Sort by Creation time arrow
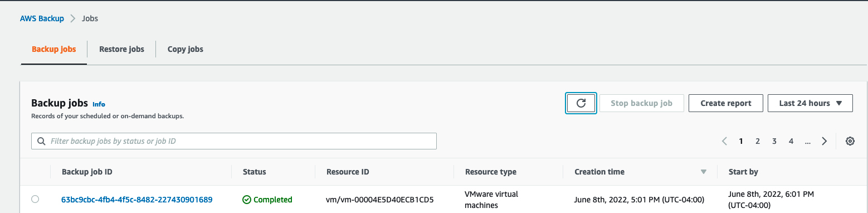The width and height of the screenshot is (868, 213). [703, 172]
